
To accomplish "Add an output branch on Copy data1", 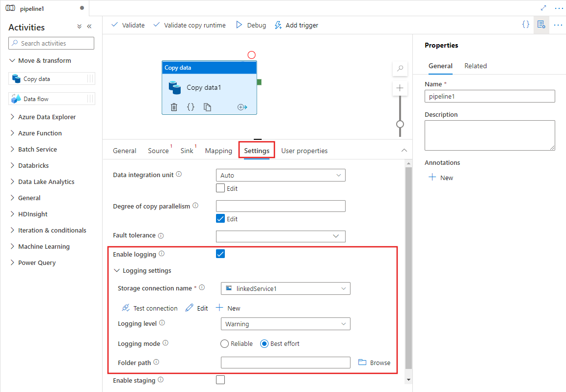I will tap(242, 106).
